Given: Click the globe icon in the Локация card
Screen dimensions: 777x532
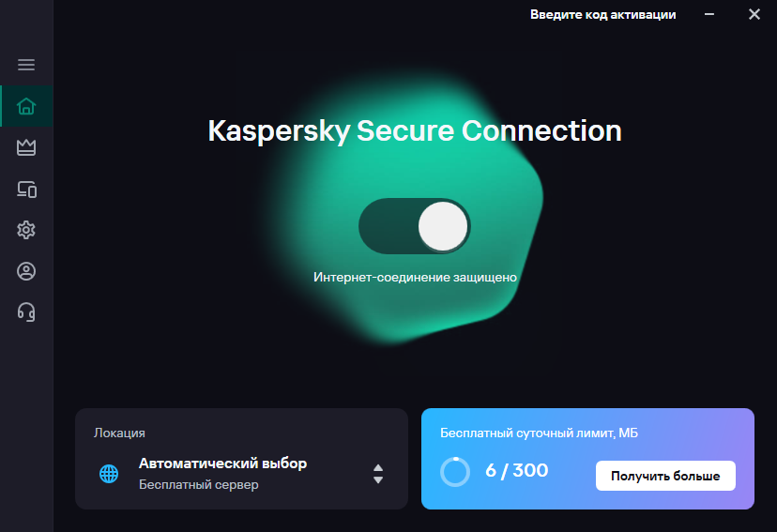Looking at the screenshot, I should (x=109, y=474).
